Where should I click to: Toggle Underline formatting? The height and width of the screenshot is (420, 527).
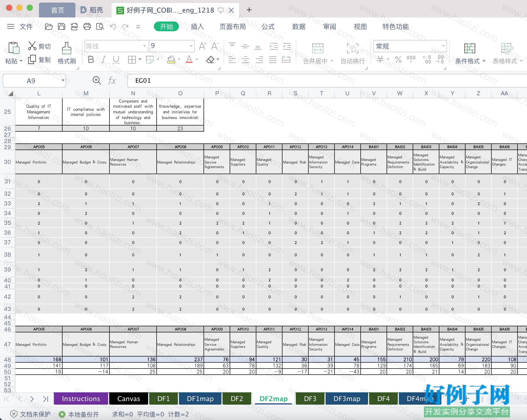point(116,60)
